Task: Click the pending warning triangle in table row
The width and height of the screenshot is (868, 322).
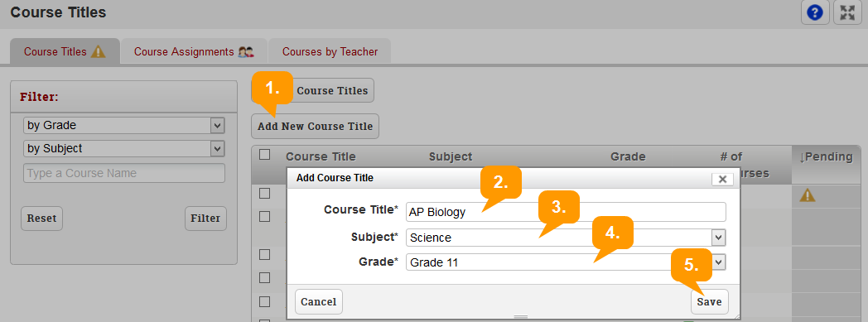Action: coord(807,195)
